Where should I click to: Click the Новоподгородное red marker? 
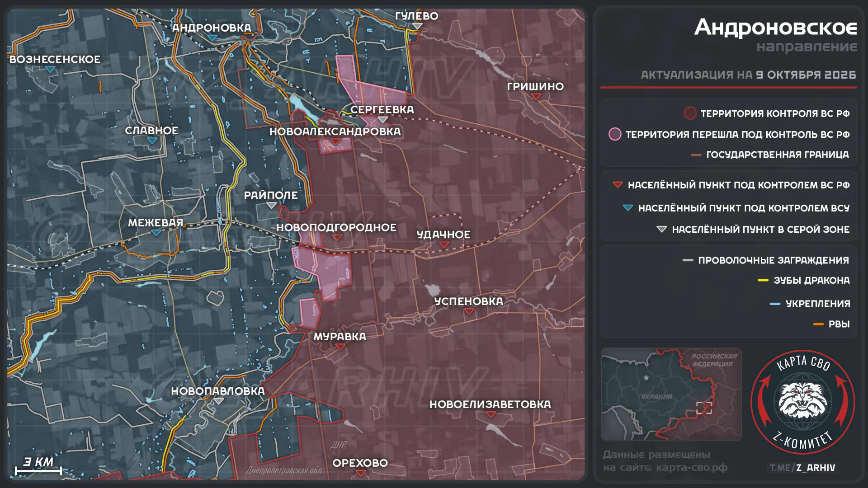337,238
